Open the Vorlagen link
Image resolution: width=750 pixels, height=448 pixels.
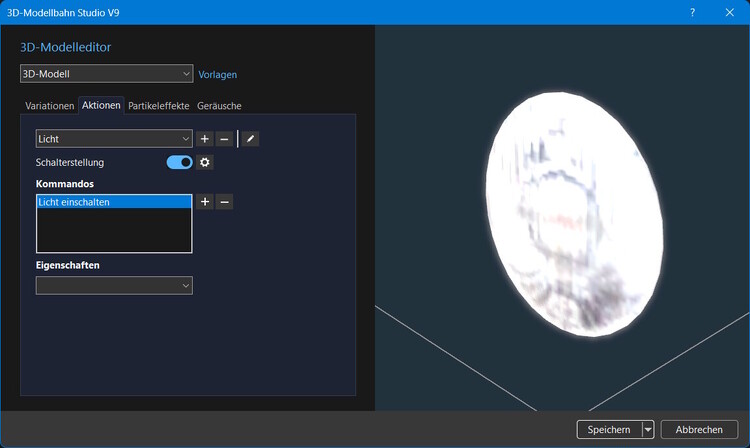(218, 75)
